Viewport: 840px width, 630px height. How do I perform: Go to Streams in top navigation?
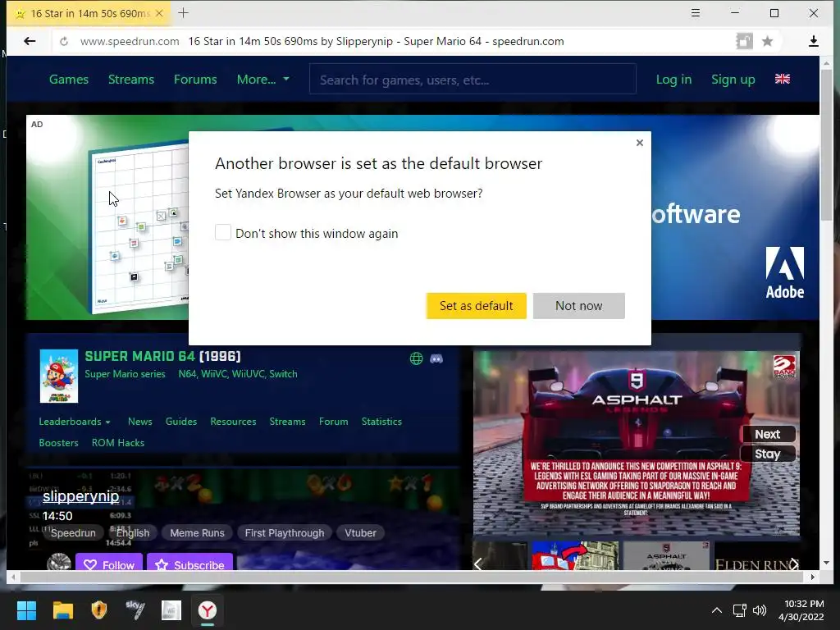pyautogui.click(x=131, y=80)
